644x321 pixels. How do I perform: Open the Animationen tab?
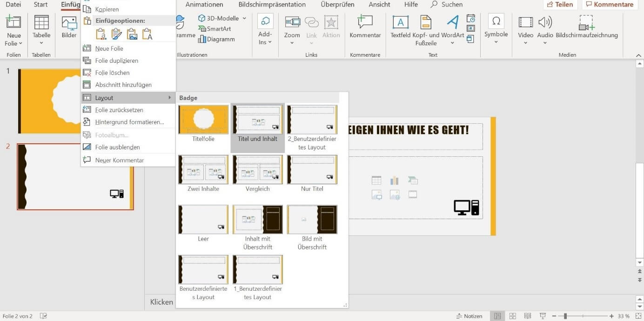click(x=204, y=4)
